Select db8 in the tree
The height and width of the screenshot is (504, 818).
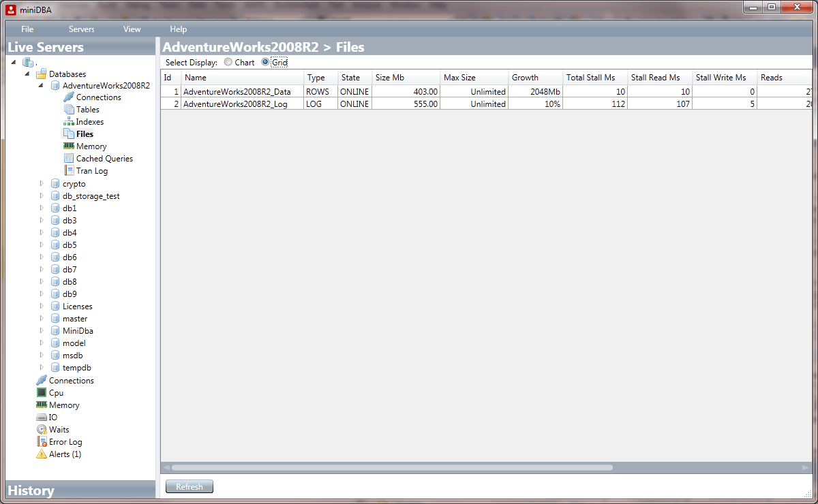click(x=70, y=282)
